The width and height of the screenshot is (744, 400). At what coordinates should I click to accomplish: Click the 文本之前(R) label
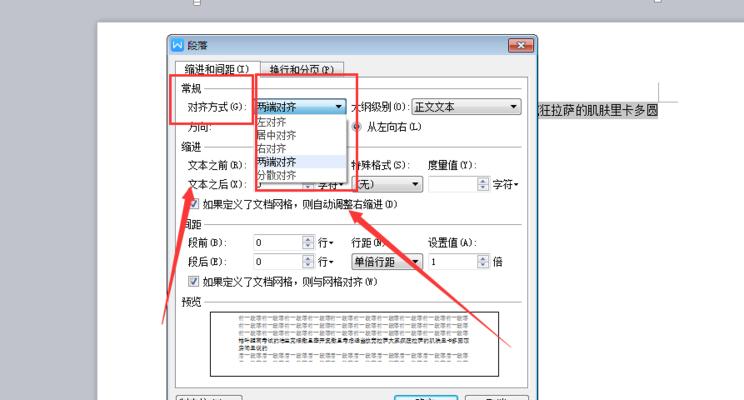(x=217, y=165)
